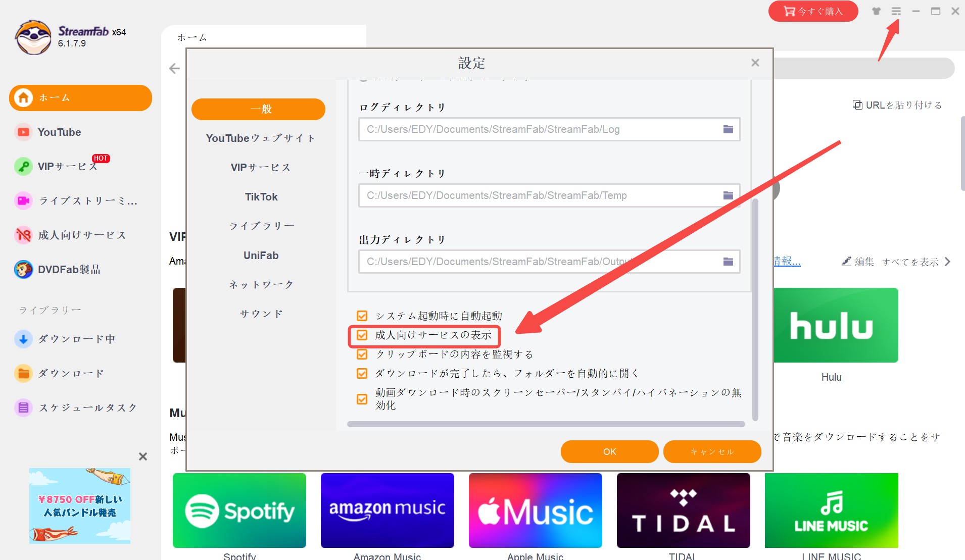Click the back arrow beside the home tab
Screen dimensions: 965x560
click(x=175, y=68)
